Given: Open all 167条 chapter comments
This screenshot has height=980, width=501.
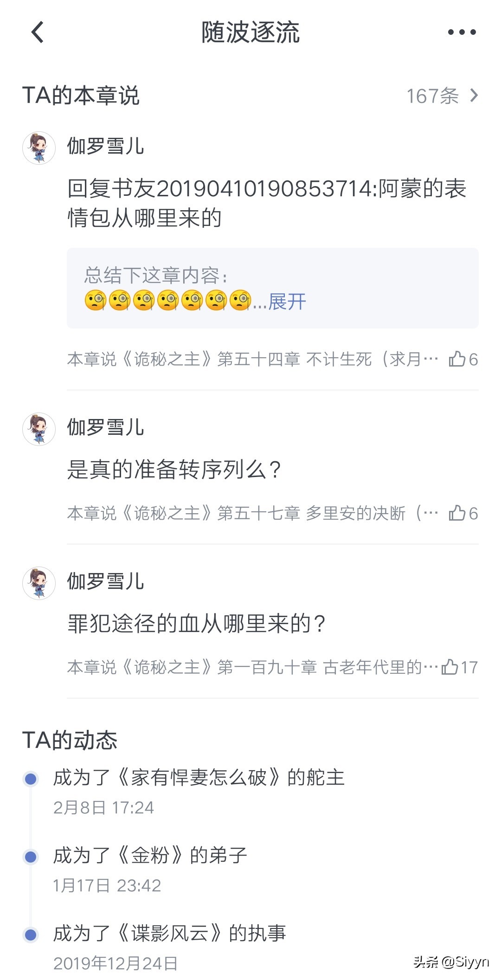Looking at the screenshot, I should pos(442,96).
